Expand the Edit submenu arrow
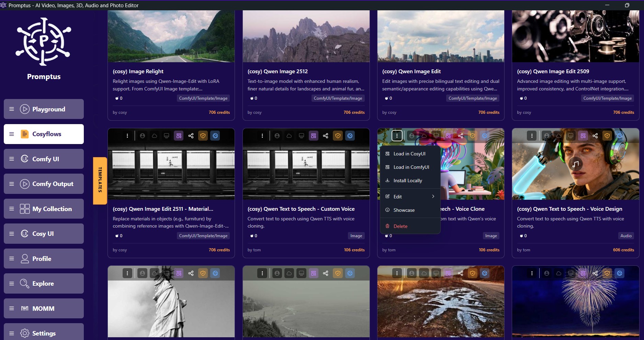Viewport: 644px width, 340px height. (433, 197)
